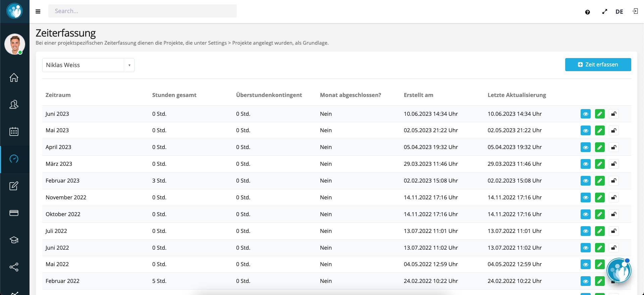Click the user profile avatar in the sidebar

[x=15, y=44]
